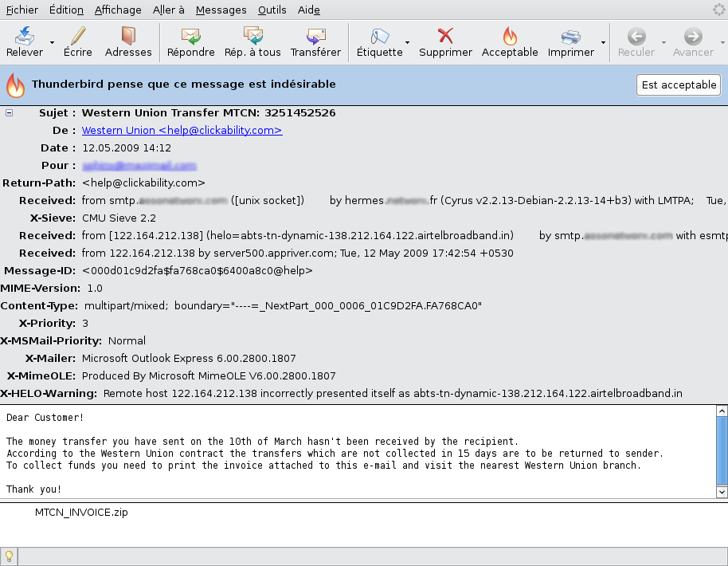
Task: Click the message body scrollbar thumb
Action: coord(722,450)
